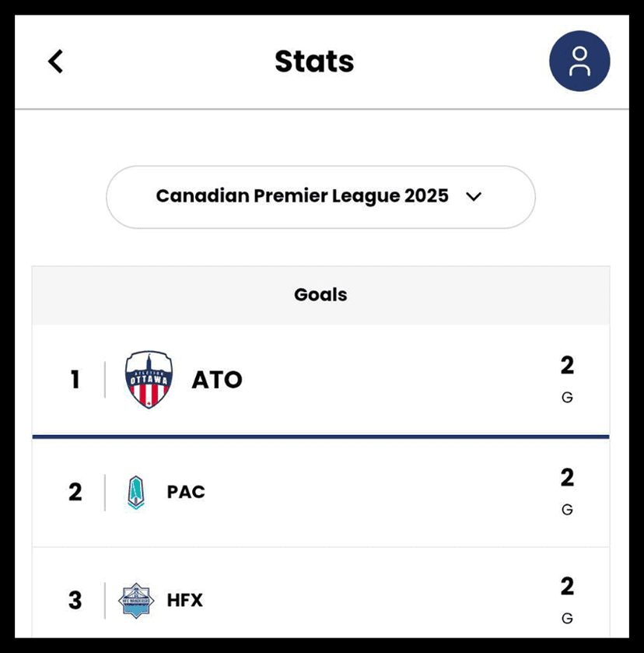The image size is (644, 653).
Task: Open the PAC team name
Action: point(186,492)
